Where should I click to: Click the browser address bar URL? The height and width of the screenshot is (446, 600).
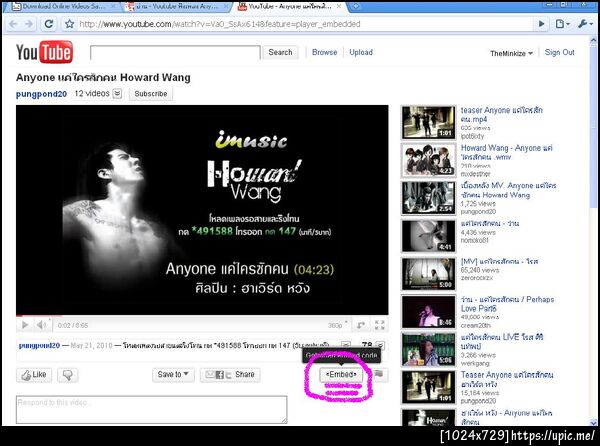(x=220, y=24)
